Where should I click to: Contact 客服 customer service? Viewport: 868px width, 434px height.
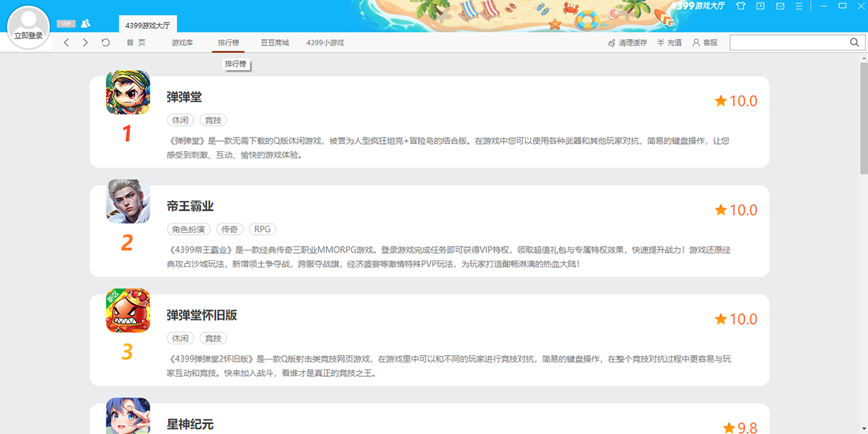click(x=705, y=43)
